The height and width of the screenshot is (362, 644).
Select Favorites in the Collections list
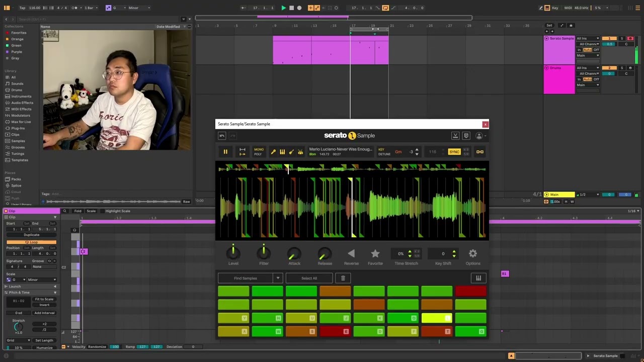tap(19, 33)
